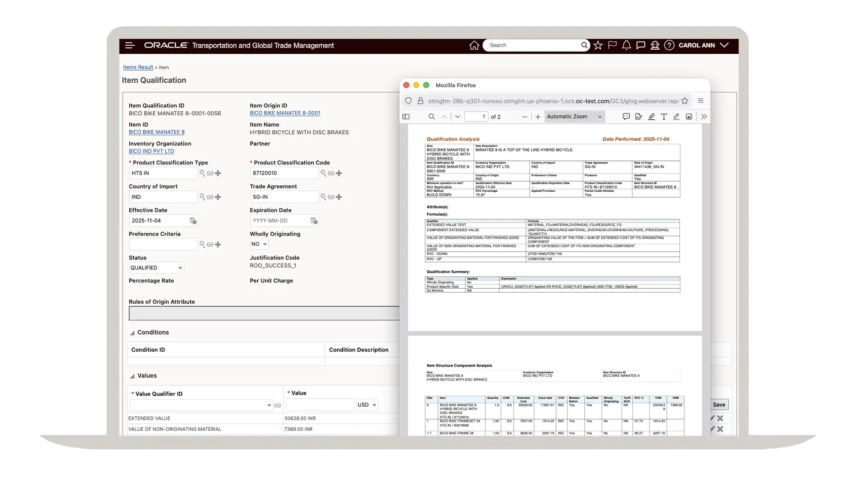Click add plus icon beside Trade Agreement
Screen dimensions: 868x490
coord(339,197)
